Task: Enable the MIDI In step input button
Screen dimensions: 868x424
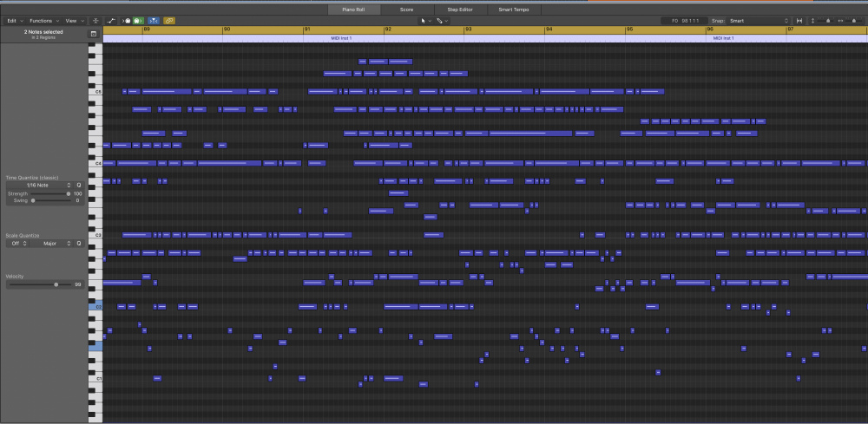Action: click(128, 20)
